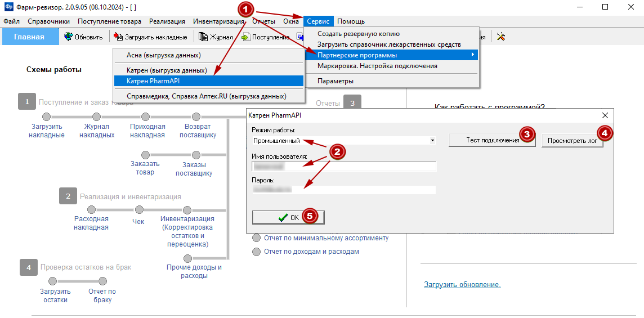Click the Схемы работы heading

tap(54, 70)
